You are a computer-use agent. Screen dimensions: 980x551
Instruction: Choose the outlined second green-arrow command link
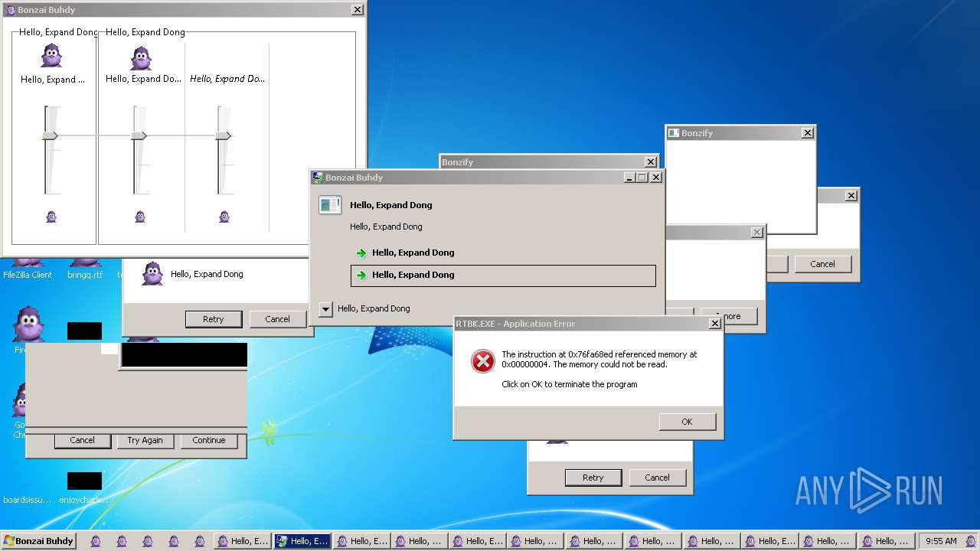pyautogui.click(x=503, y=275)
